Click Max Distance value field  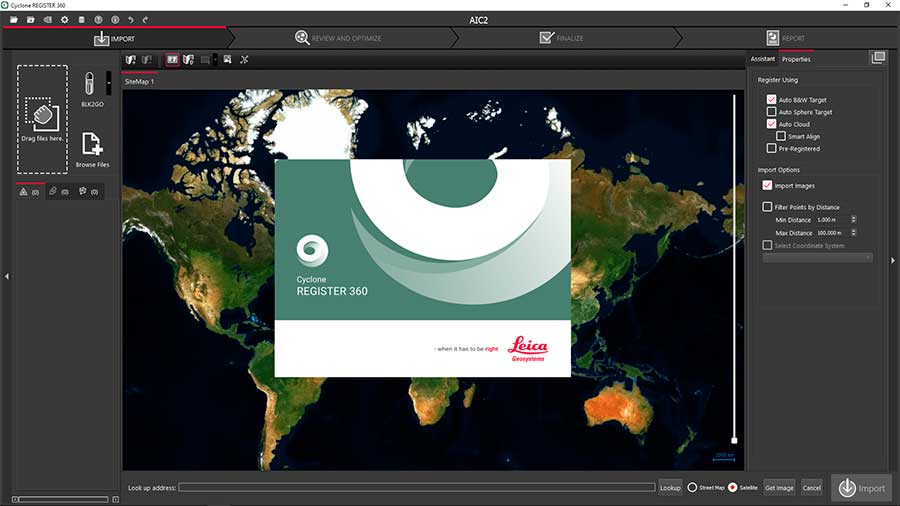point(832,233)
